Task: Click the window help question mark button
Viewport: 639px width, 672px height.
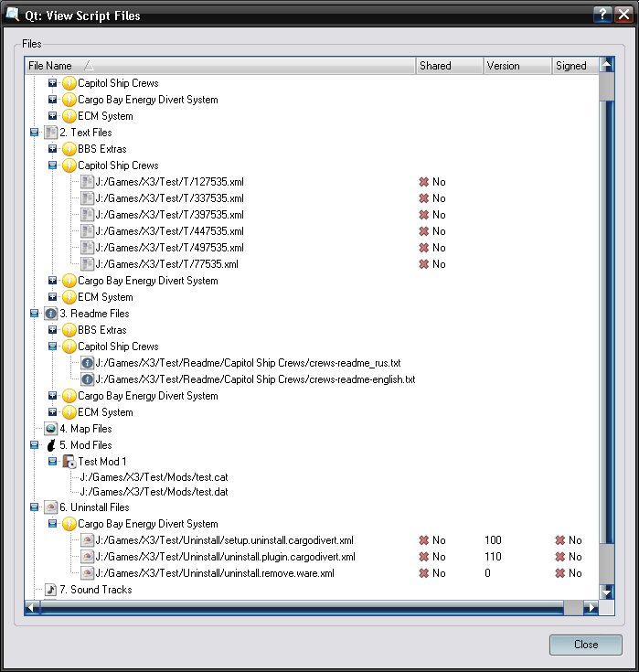Action: 602,15
